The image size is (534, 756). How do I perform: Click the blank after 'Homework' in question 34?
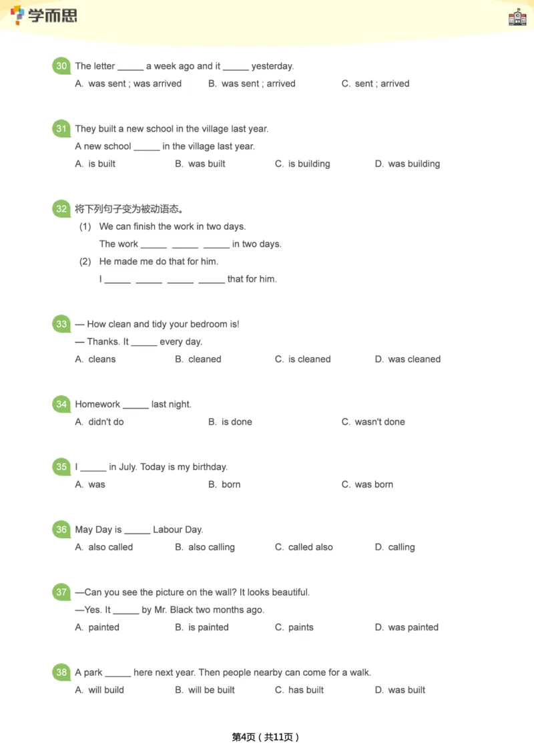point(136,405)
